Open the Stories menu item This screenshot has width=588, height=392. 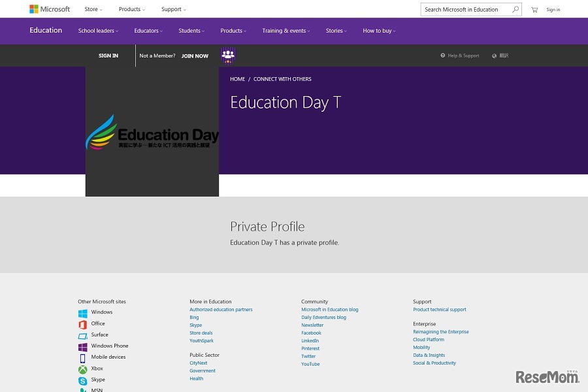tap(336, 31)
